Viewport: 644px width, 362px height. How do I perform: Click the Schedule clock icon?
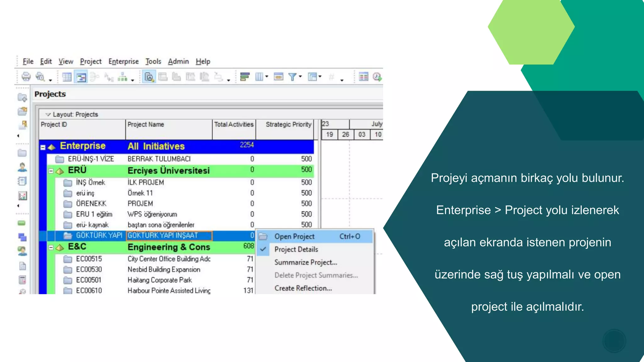377,77
